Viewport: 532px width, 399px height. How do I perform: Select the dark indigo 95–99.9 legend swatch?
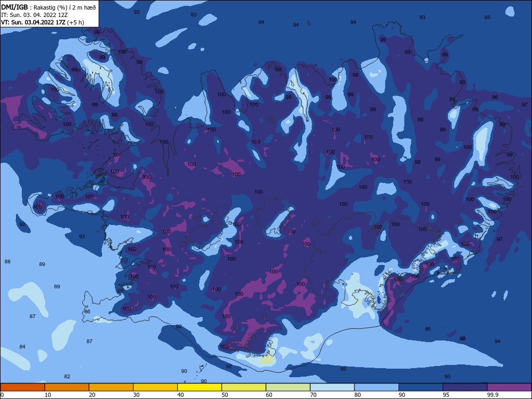(465, 387)
